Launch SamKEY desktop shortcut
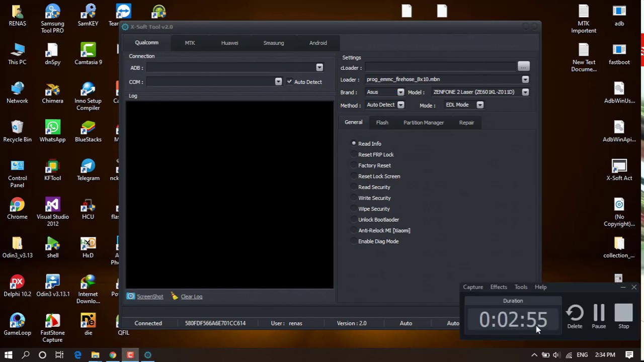Image resolution: width=644 pixels, height=362 pixels. (88, 15)
